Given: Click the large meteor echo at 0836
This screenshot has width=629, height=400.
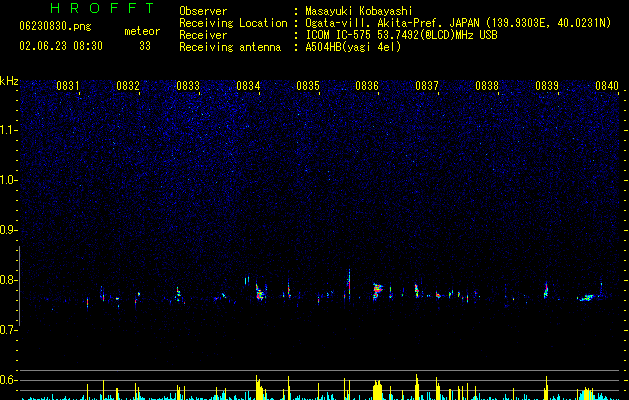Looking at the screenshot, I should [x=377, y=291].
